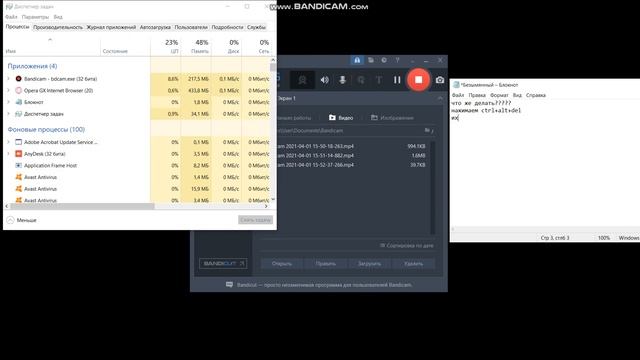The height and width of the screenshot is (360, 640).
Task: Select the AnyDesk process icon
Action: [18, 154]
